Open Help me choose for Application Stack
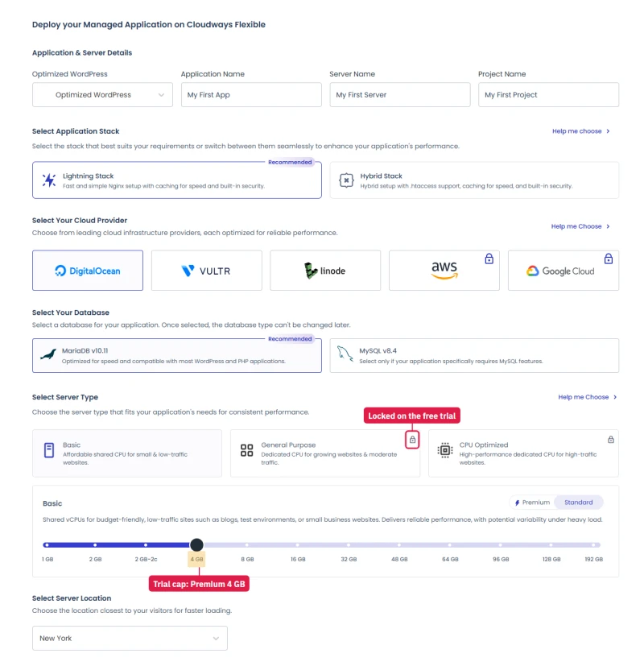This screenshot has width=644, height=662. tap(580, 131)
